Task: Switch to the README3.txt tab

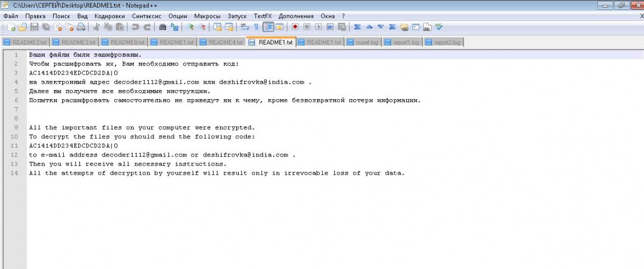Action: [x=75, y=42]
